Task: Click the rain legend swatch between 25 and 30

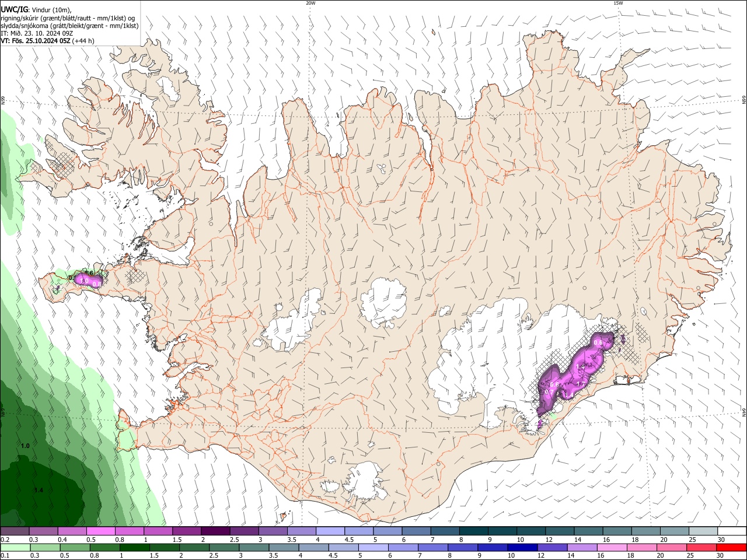Action: point(703,547)
